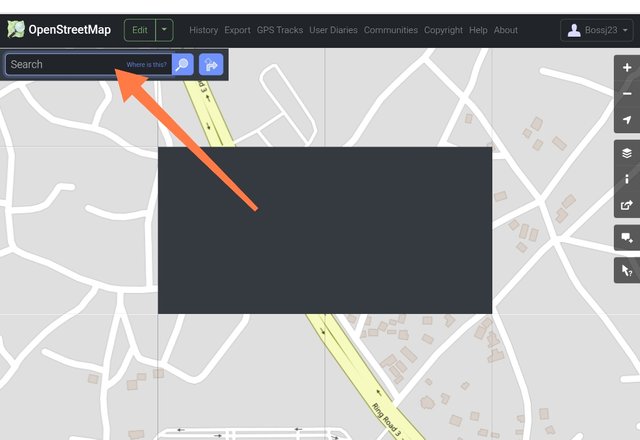This screenshot has width=640, height=440.
Task: Open the Export menu item
Action: coord(237,30)
